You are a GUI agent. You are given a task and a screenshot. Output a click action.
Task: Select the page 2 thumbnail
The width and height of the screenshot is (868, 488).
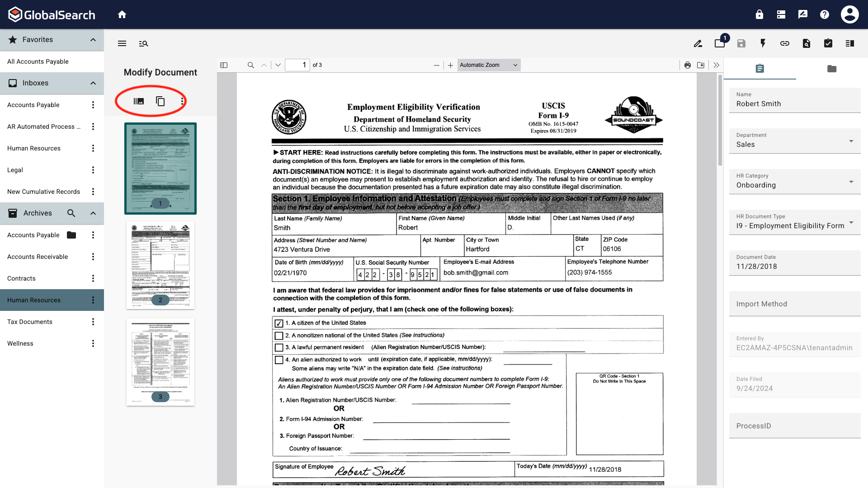160,265
